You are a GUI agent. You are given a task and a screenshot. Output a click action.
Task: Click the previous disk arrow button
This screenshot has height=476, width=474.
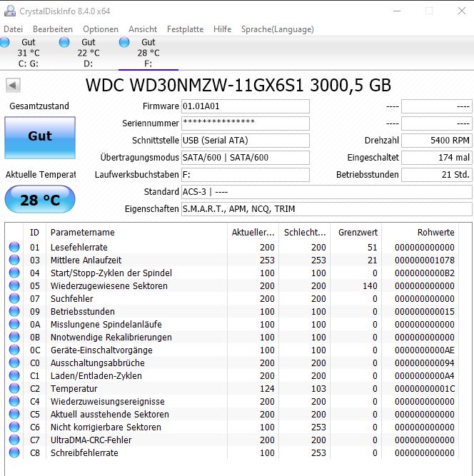[13, 86]
